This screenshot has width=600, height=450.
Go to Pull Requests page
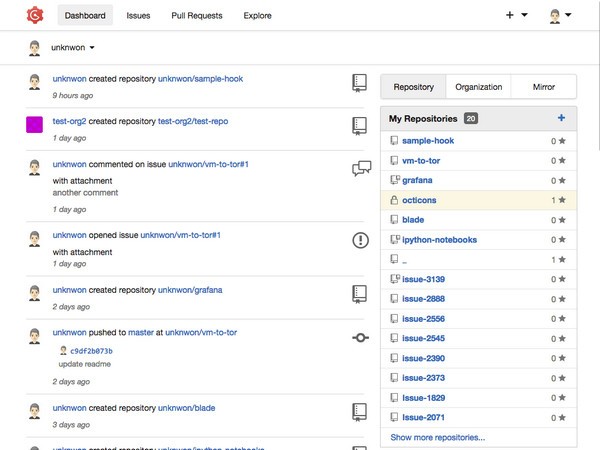pyautogui.click(x=197, y=16)
